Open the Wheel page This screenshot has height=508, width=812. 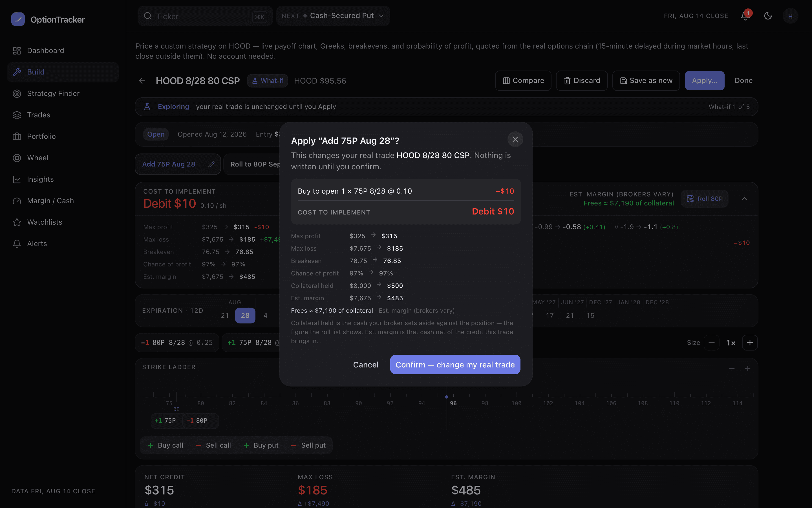(63, 158)
